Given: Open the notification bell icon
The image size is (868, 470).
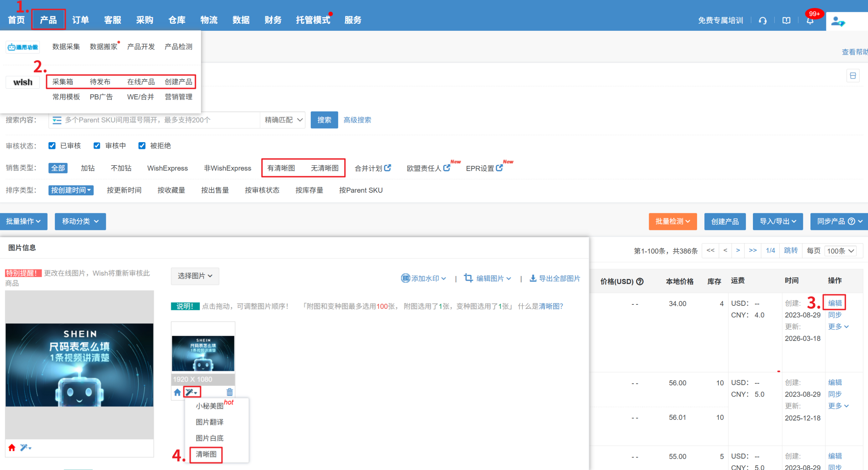Looking at the screenshot, I should tap(810, 20).
